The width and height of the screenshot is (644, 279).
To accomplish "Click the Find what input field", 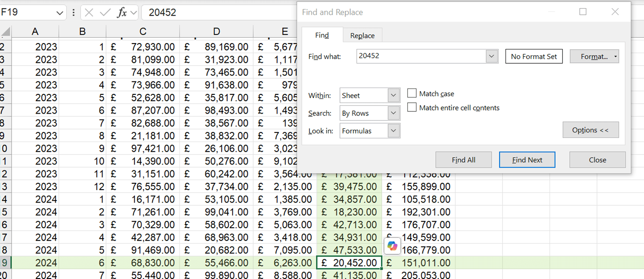I will point(421,56).
